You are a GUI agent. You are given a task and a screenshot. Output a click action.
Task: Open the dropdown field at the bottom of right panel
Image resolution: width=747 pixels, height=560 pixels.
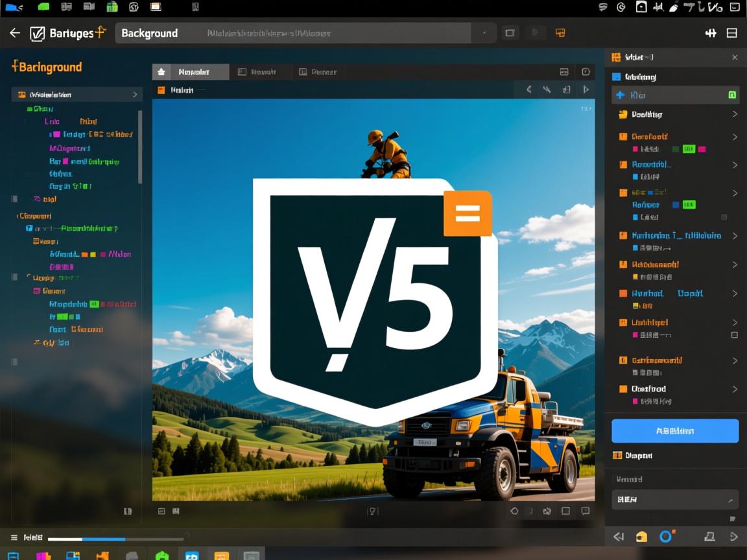[674, 500]
